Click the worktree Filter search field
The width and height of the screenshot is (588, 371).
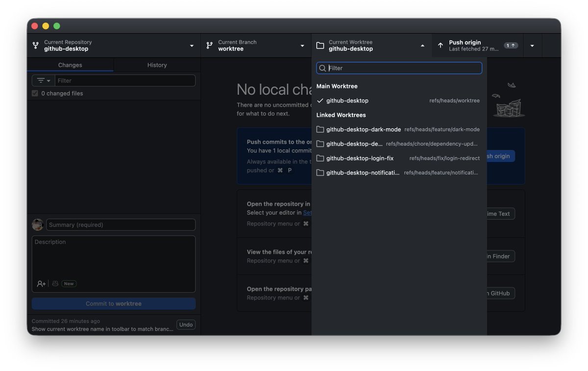[399, 68]
